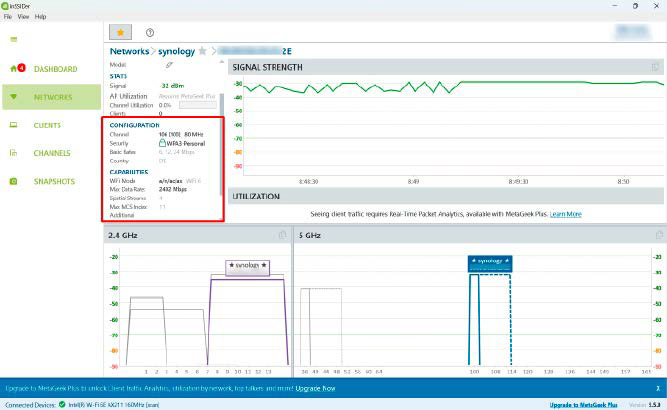Click the STATS section heading
The image size is (667, 410).
(118, 76)
